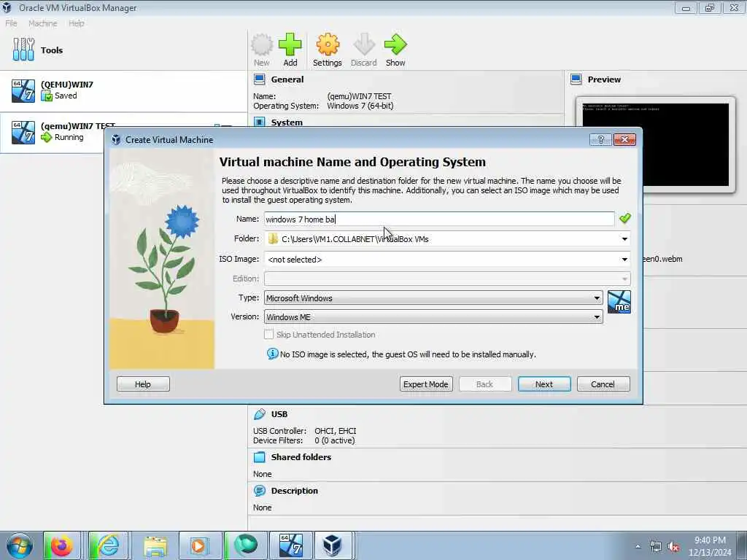
Task: Click the Help button in dialog
Action: pyautogui.click(x=143, y=384)
